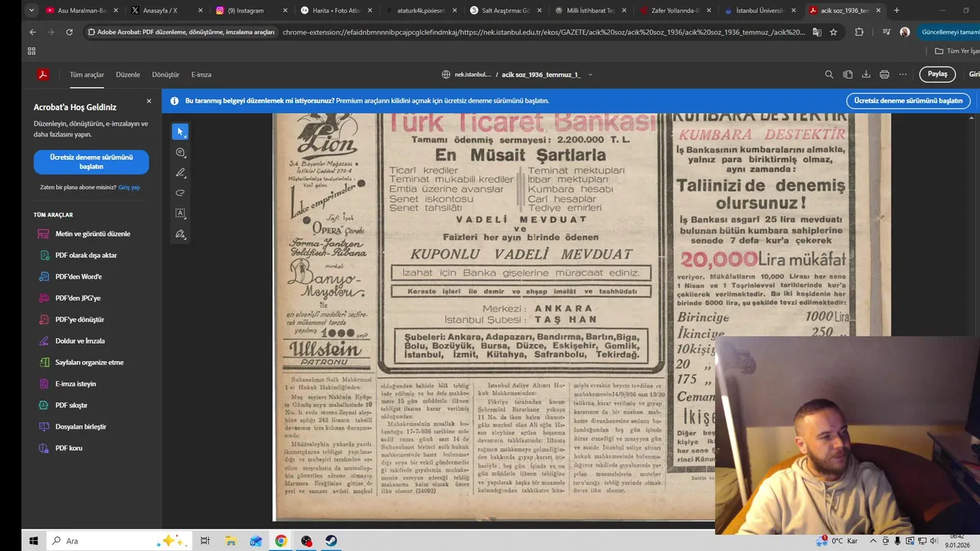Open the tab search dropdown arrow
The width and height of the screenshot is (980, 551).
click(31, 11)
